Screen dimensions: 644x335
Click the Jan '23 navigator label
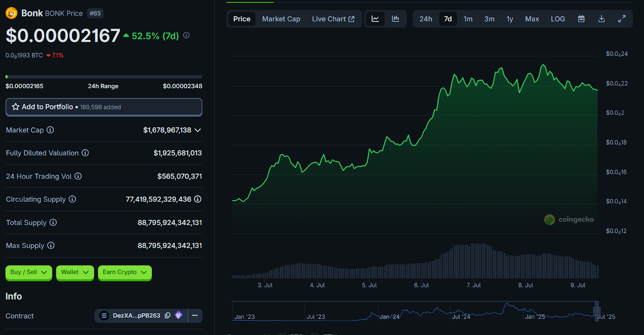244,316
